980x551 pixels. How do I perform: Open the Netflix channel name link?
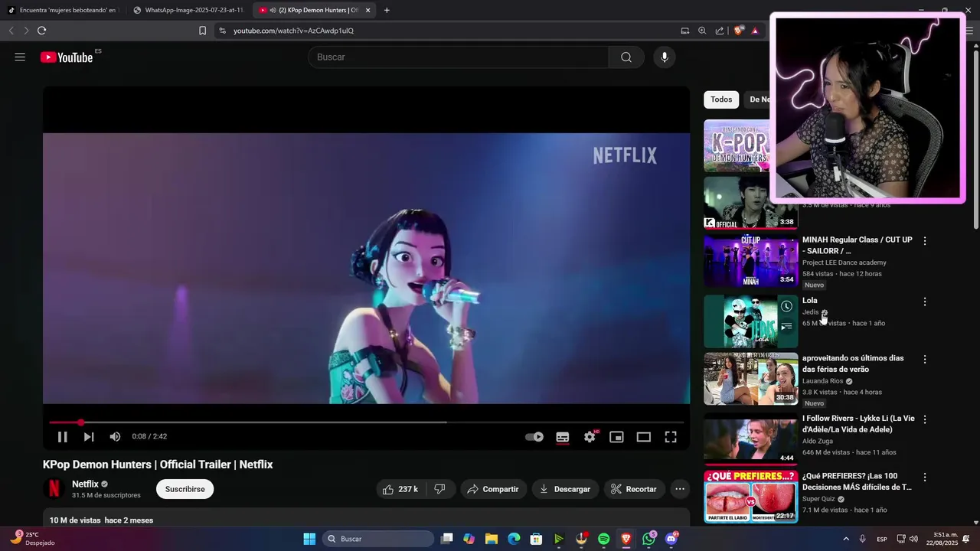pyautogui.click(x=85, y=484)
